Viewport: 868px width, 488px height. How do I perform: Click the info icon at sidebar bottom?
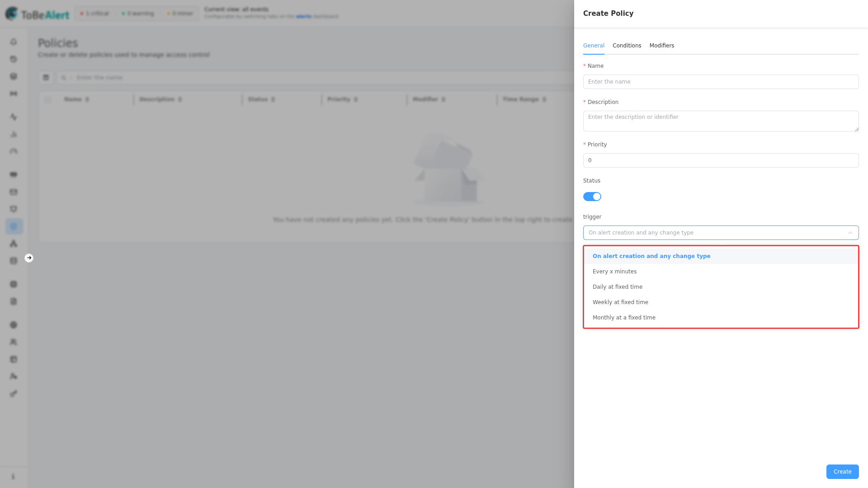(x=13, y=477)
